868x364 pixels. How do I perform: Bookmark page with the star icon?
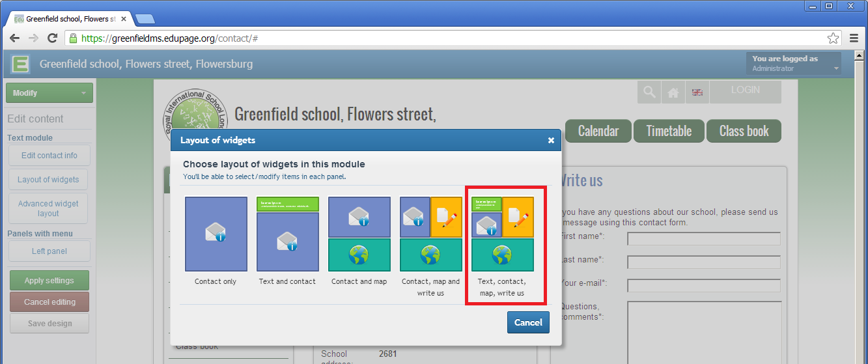coord(833,38)
